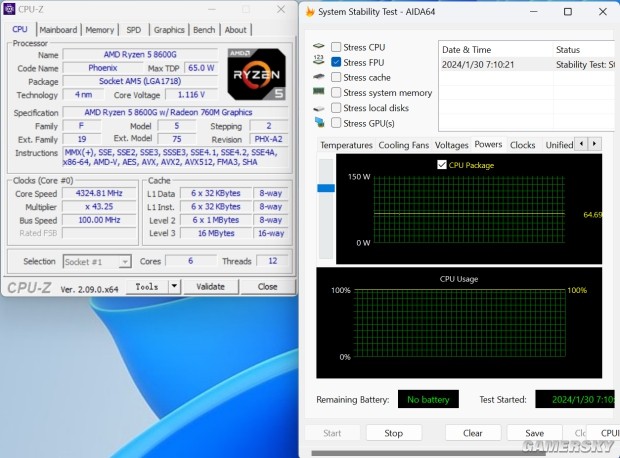Switch to the Mainboard tab in CPU-Z
Viewport: 620px width, 458px height.
(59, 30)
